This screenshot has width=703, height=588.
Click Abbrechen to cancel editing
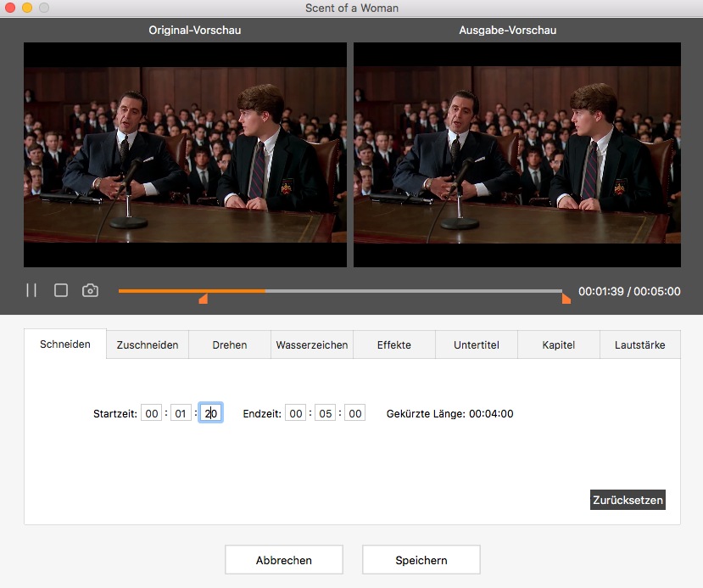(284, 560)
